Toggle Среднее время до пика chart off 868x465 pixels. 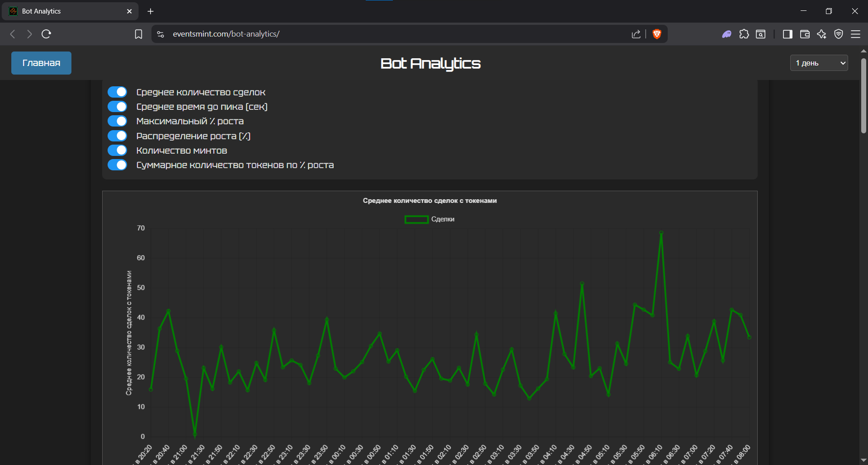pos(118,107)
